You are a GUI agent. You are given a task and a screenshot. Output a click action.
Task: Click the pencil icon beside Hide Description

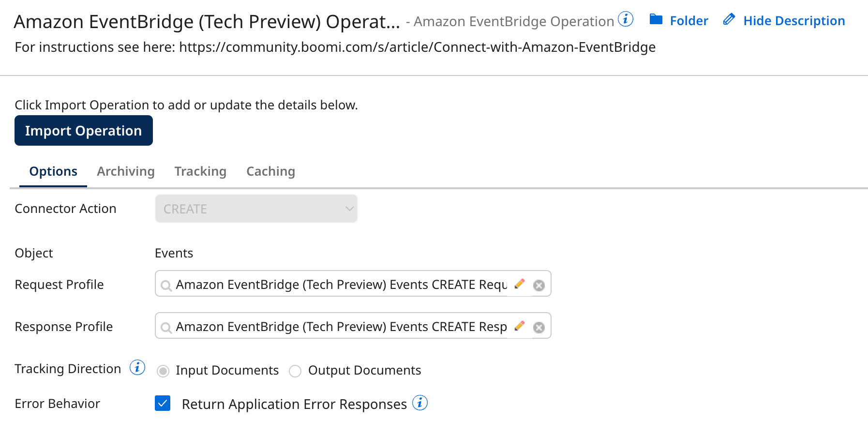pyautogui.click(x=729, y=19)
